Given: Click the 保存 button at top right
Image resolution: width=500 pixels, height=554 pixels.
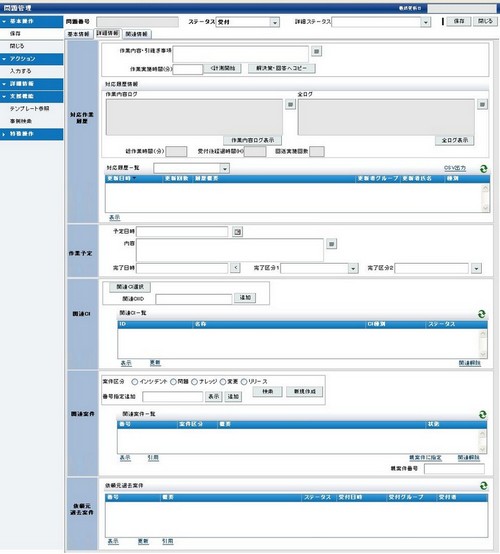Looking at the screenshot, I should click(x=459, y=22).
